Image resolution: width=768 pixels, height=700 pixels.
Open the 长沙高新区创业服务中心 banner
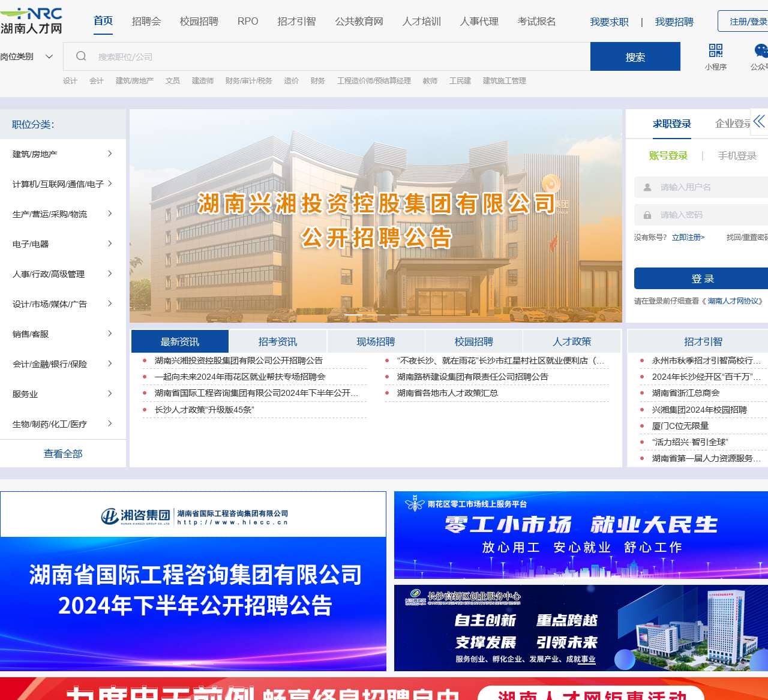pos(581,628)
